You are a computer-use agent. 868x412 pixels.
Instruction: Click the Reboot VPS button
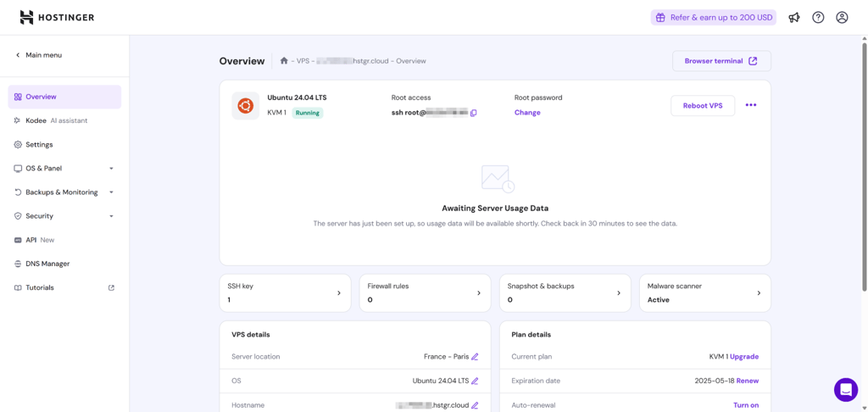[703, 106]
